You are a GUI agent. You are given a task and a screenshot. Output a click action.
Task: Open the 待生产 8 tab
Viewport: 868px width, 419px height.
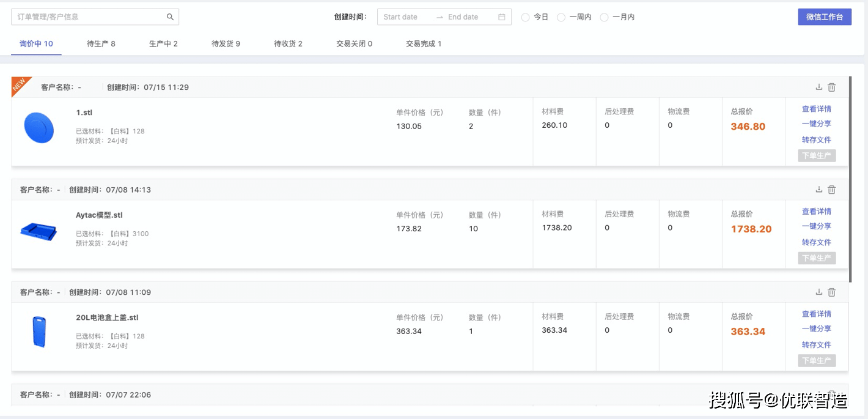101,44
